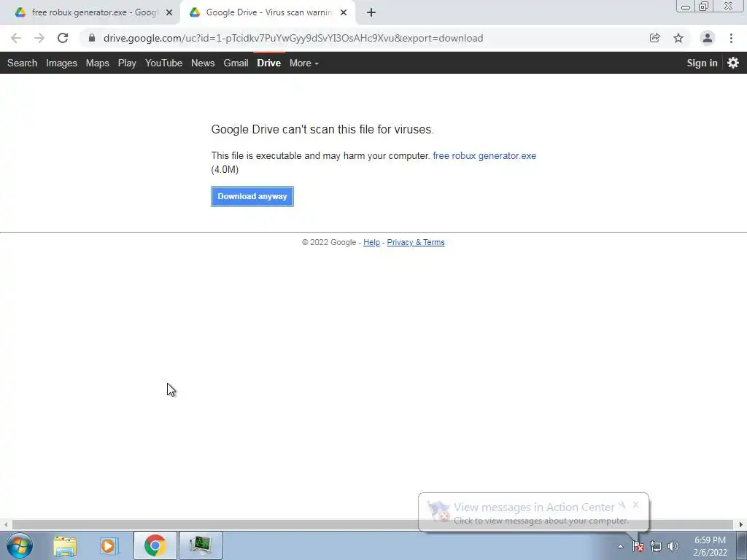Bookmark this page with the star icon
Viewport: 747px width, 560px height.
click(678, 38)
